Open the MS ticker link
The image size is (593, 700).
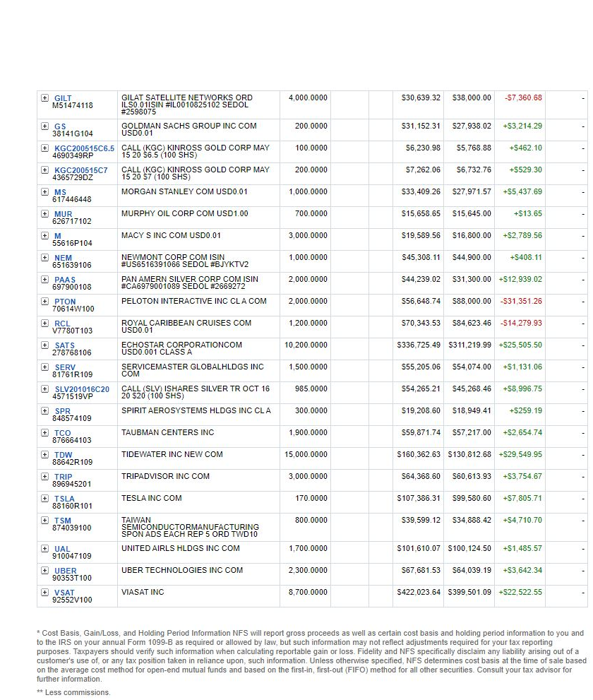[x=60, y=192]
